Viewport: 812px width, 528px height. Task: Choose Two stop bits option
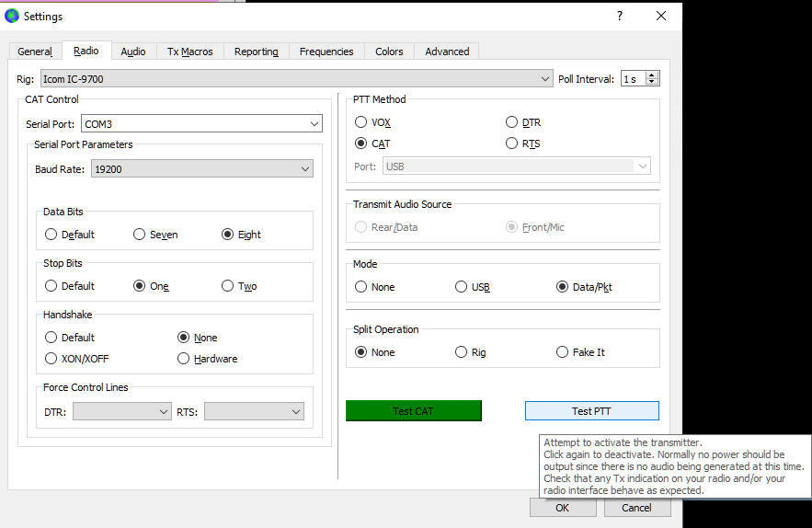pyautogui.click(x=228, y=286)
